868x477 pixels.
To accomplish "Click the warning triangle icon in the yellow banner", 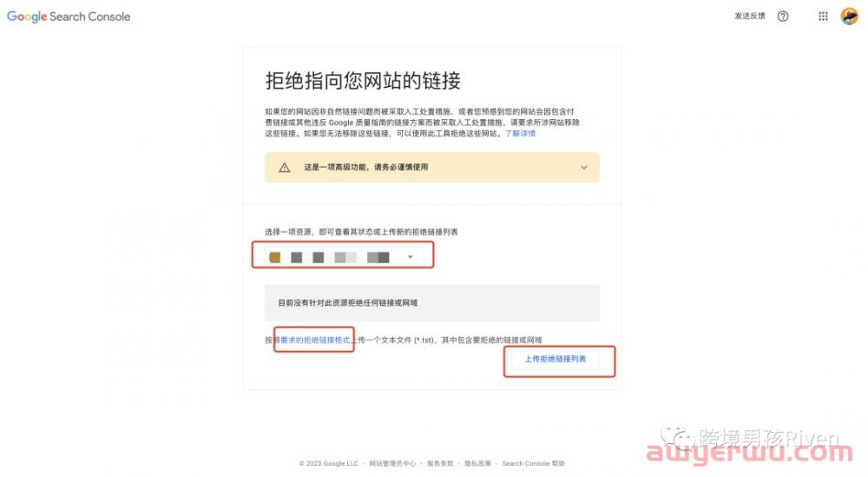I will pos(285,168).
